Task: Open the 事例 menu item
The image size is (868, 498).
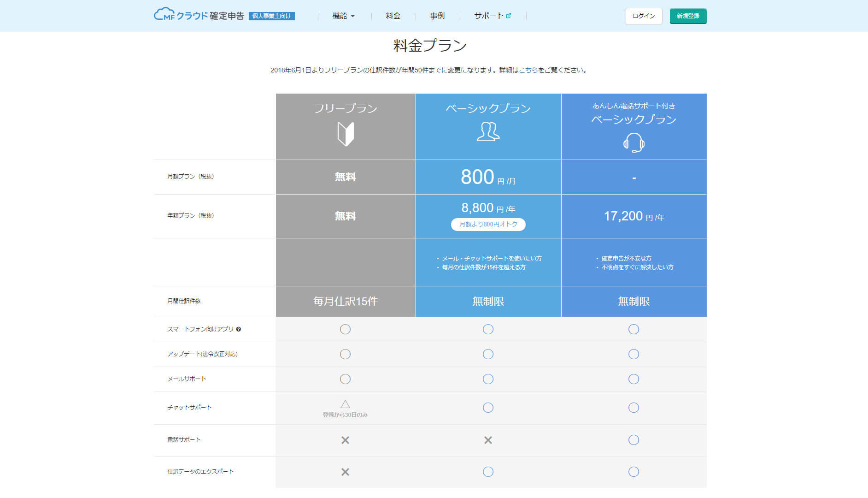Action: click(x=437, y=16)
